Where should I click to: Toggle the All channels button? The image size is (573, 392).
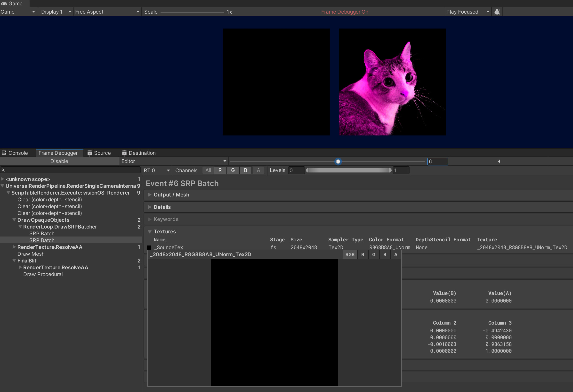point(208,170)
